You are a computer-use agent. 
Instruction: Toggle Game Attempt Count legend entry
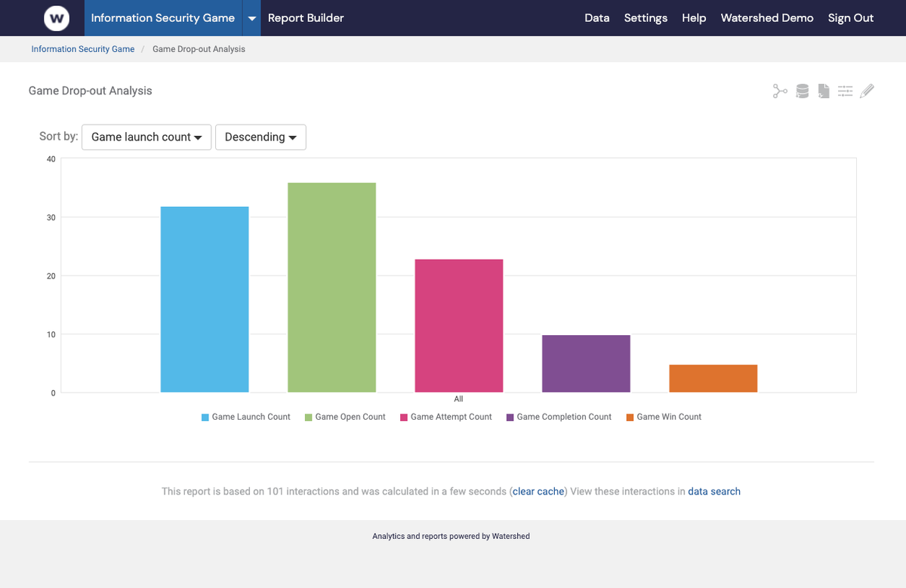tap(445, 417)
